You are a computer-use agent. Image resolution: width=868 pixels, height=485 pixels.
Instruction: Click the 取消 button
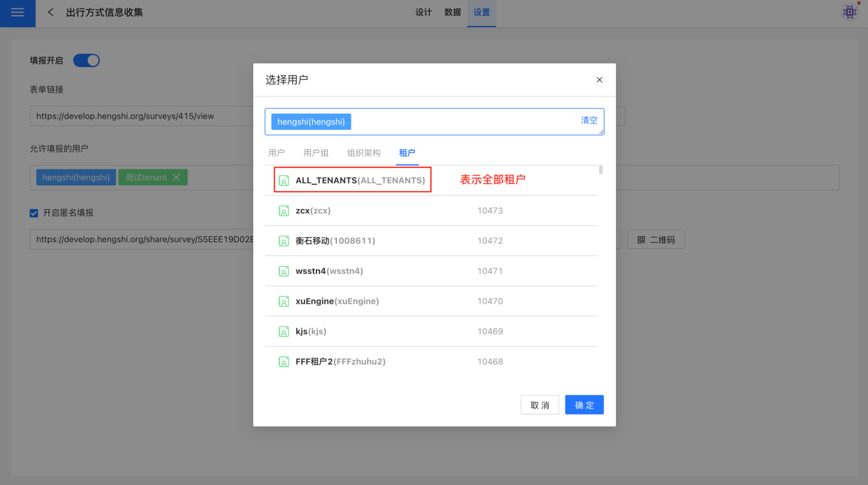pyautogui.click(x=539, y=405)
